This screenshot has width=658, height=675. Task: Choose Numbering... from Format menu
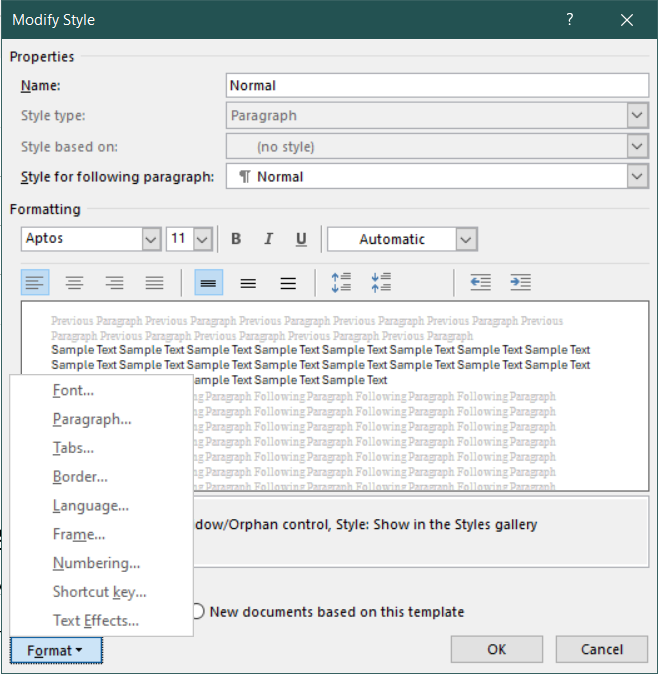(x=102, y=564)
